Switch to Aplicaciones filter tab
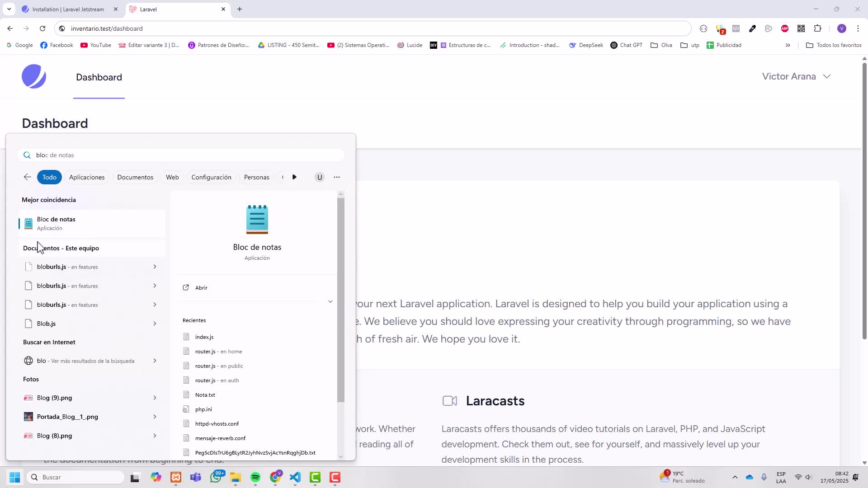The height and width of the screenshot is (488, 868). click(x=87, y=177)
